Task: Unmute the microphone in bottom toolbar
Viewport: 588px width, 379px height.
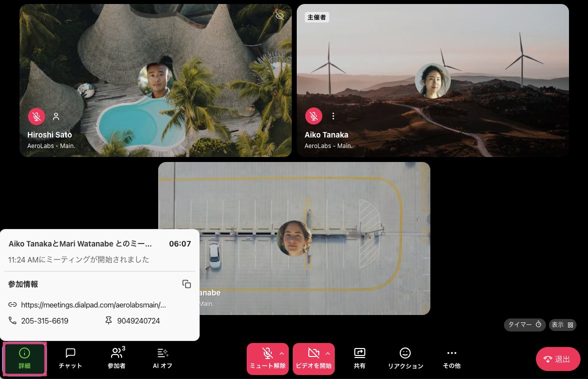Action: [267, 358]
